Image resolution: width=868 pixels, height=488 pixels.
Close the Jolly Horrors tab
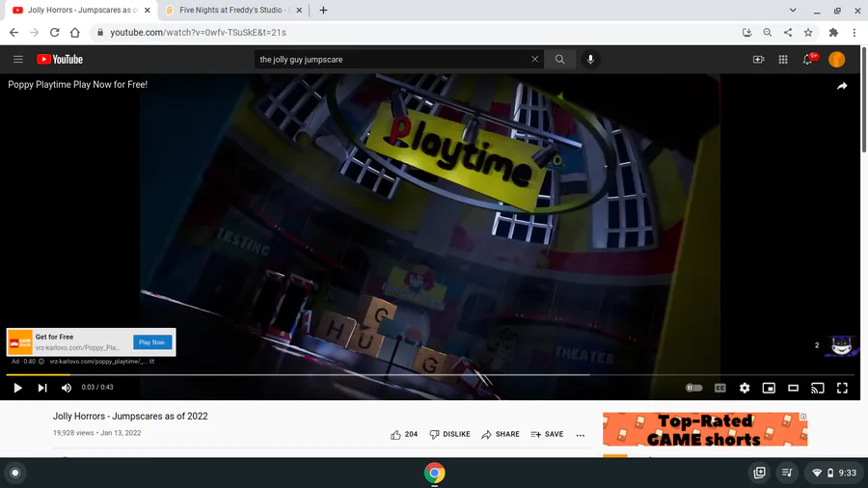coord(148,10)
